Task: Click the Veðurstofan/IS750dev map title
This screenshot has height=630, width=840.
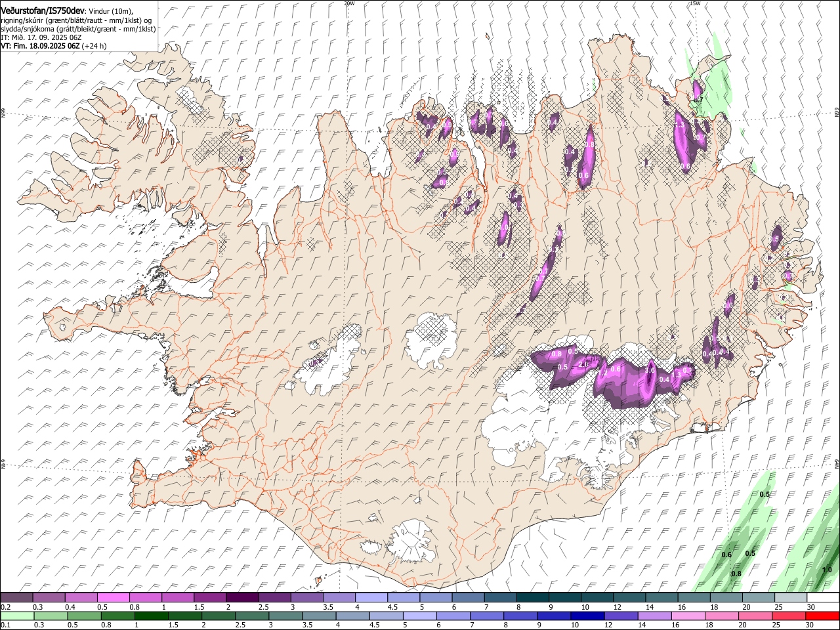Action: 43,10
